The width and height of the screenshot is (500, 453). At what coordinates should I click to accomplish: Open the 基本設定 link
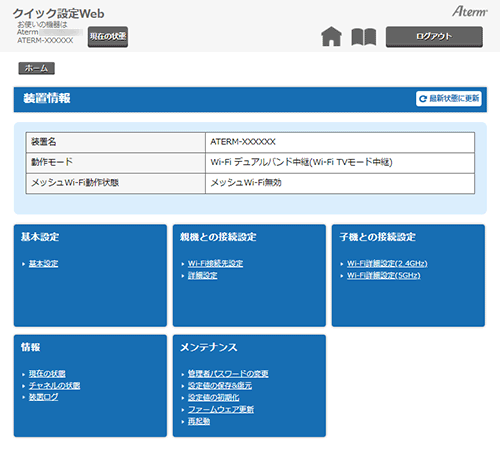pos(43,264)
